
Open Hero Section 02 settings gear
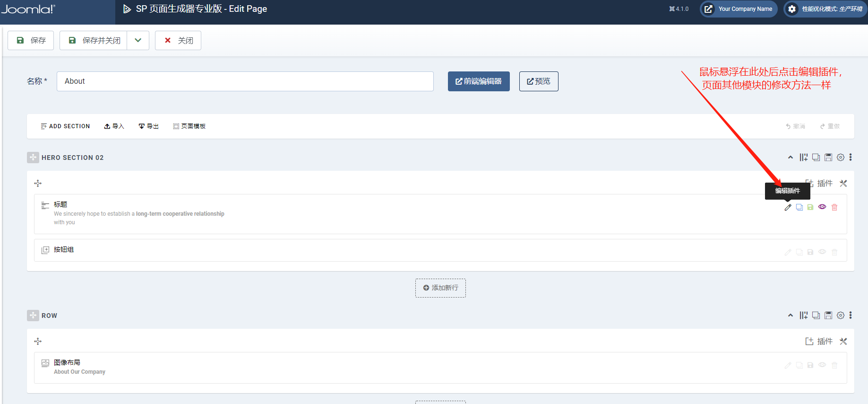click(841, 158)
